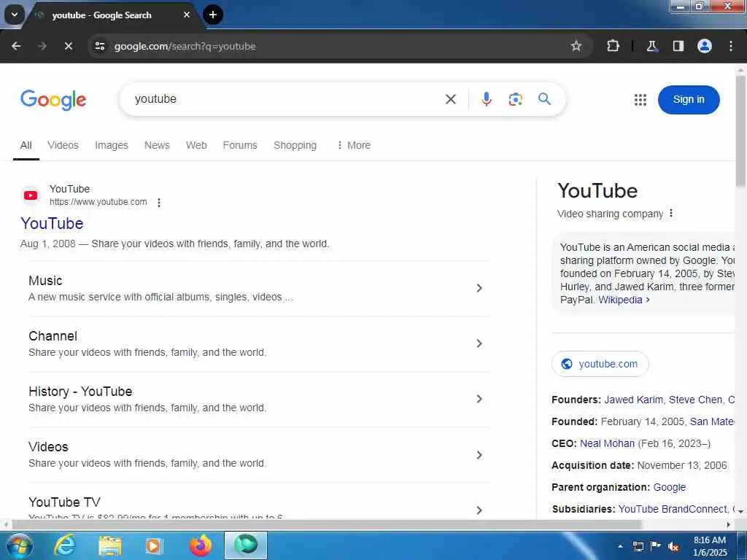The image size is (747, 560).
Task: Open the Neal Mohan CEO link
Action: coord(607,444)
